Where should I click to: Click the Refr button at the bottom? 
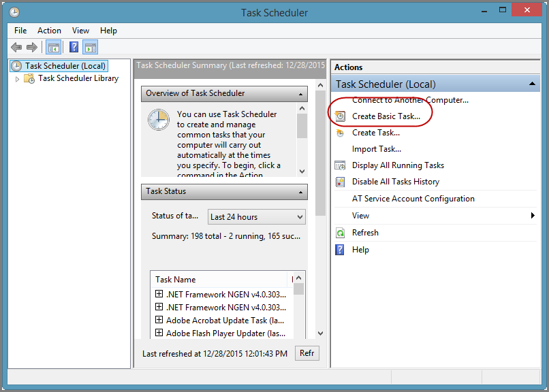point(307,353)
